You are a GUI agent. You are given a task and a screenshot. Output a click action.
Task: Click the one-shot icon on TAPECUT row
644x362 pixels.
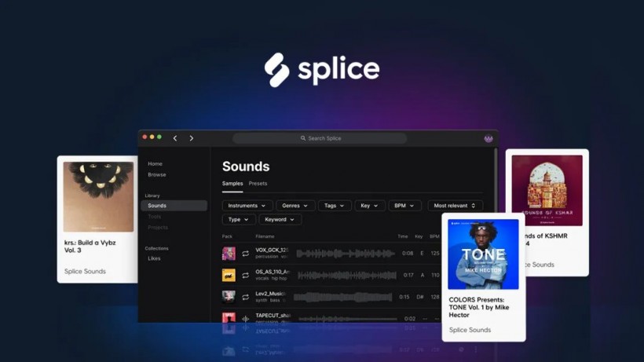coord(245,319)
